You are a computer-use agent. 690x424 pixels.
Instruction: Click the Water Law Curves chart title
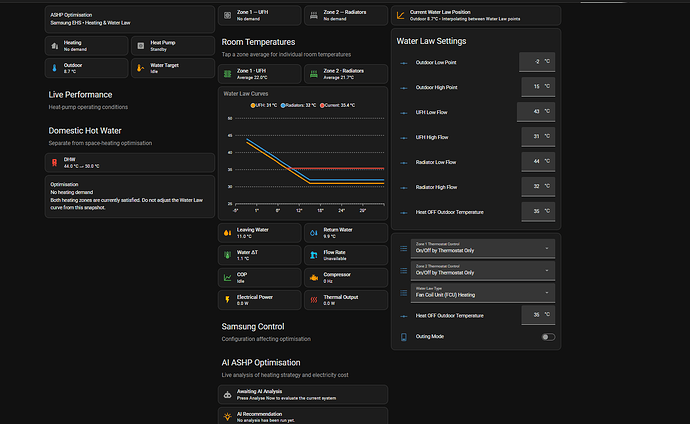click(246, 94)
